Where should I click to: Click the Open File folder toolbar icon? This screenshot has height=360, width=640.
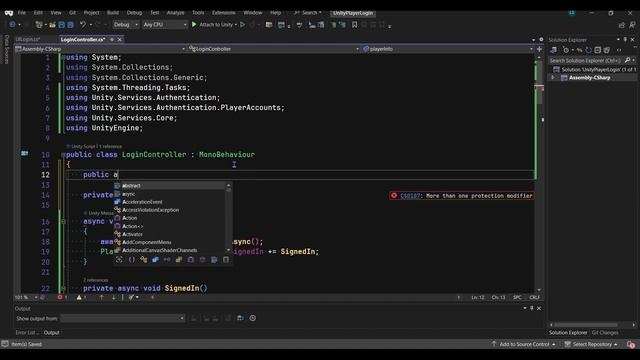52,25
